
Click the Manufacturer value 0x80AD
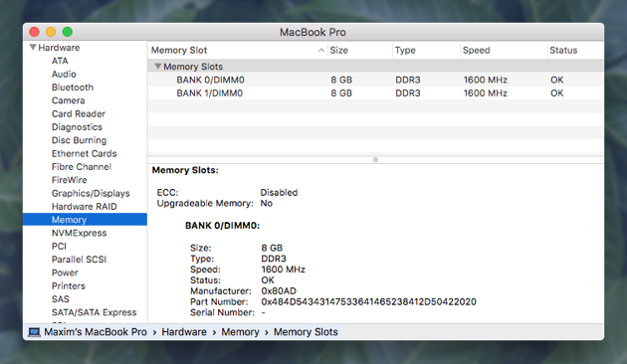(279, 290)
